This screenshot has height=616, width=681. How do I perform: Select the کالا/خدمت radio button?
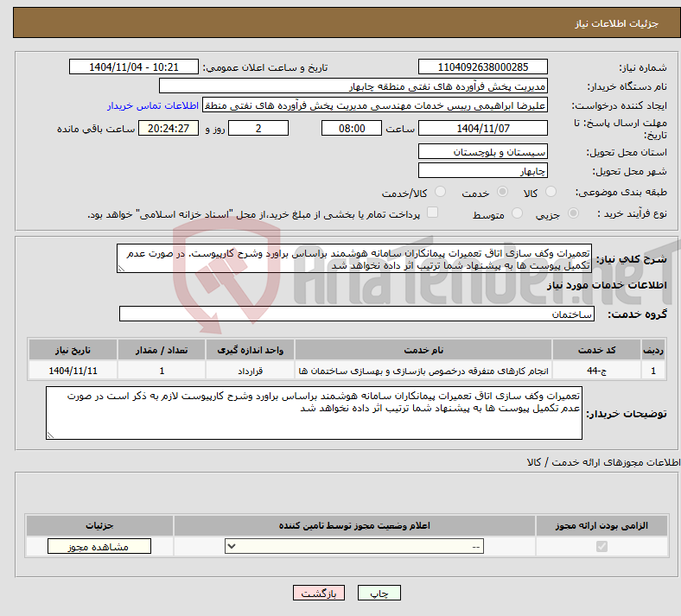(x=440, y=192)
